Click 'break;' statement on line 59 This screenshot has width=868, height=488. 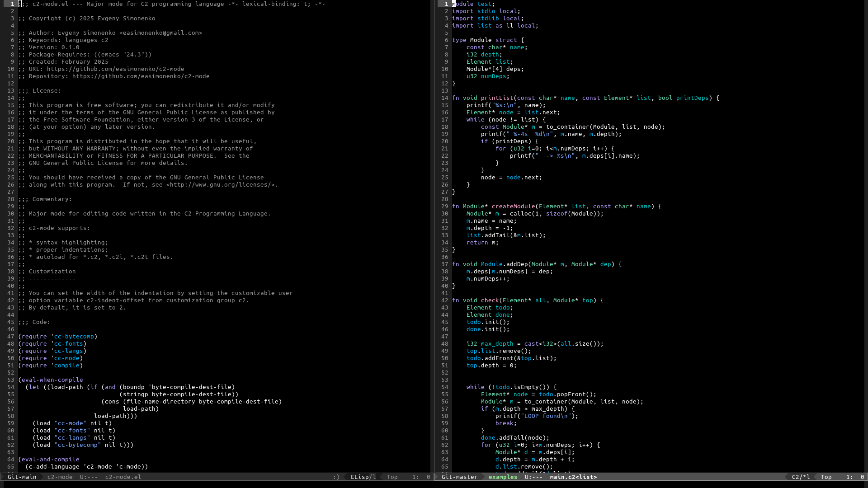pyautogui.click(x=506, y=423)
